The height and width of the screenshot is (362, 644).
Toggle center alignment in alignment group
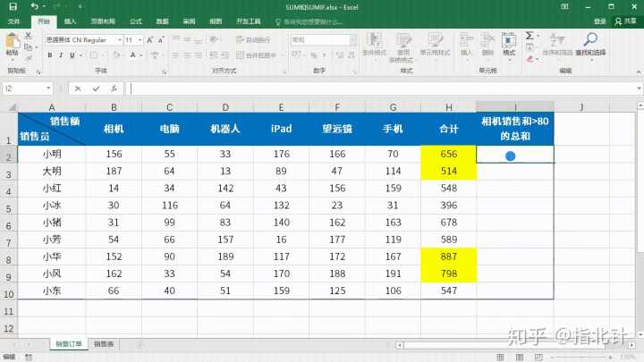tap(187, 55)
